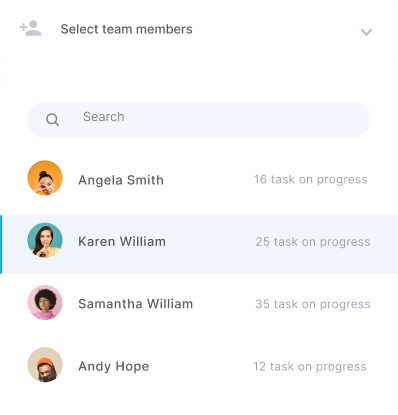Click the 12 task on progress text

click(x=310, y=367)
